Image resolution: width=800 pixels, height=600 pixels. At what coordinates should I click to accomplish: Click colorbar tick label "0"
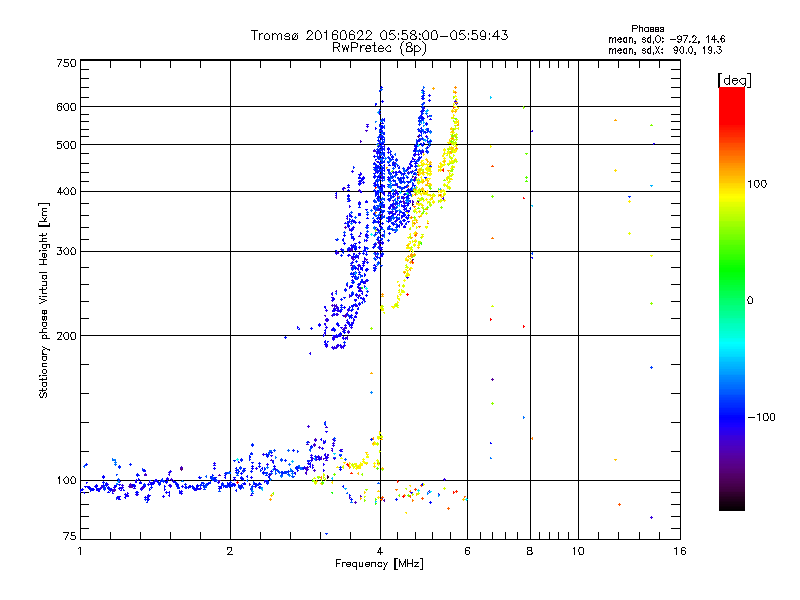[x=750, y=300]
